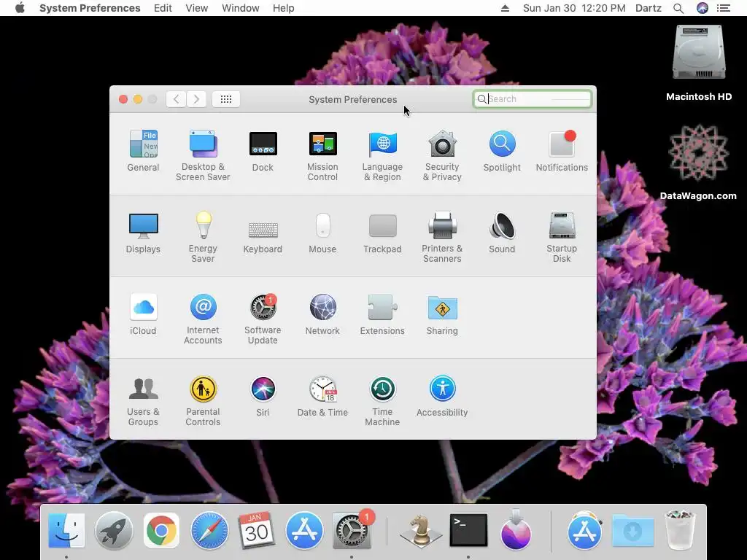Open Users & Groups preferences

point(143,401)
